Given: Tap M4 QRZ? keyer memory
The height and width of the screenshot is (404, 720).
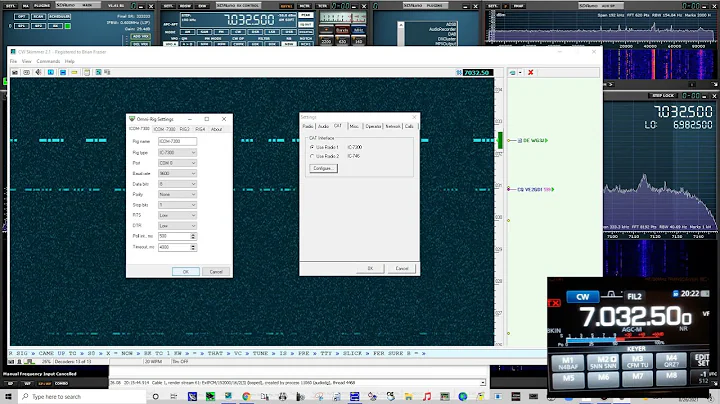Looking at the screenshot, I should (671, 361).
